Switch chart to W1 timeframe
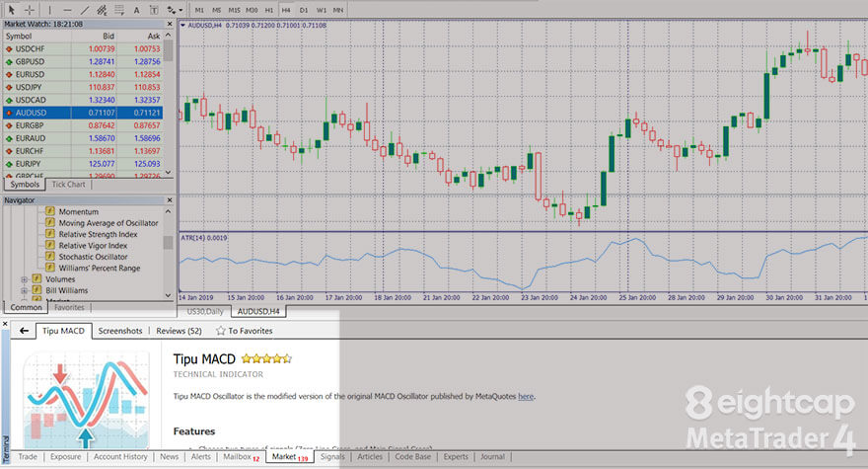868x469 pixels. coord(322,10)
